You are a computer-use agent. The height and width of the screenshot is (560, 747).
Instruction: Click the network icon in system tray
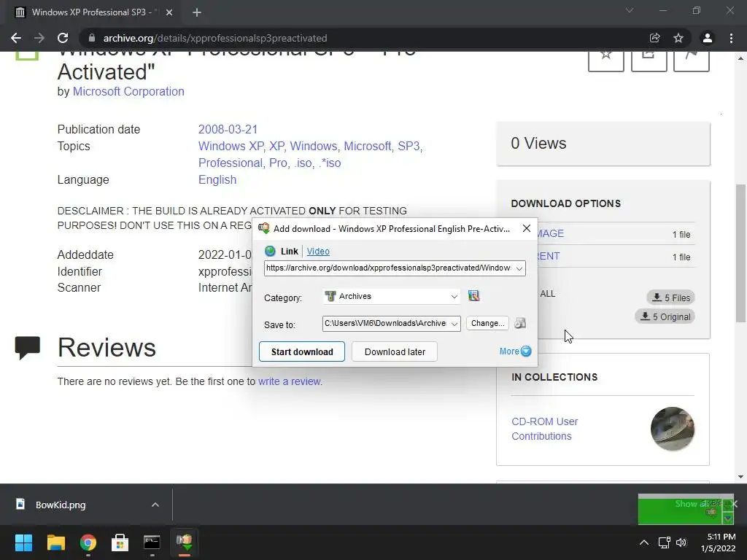[664, 542]
